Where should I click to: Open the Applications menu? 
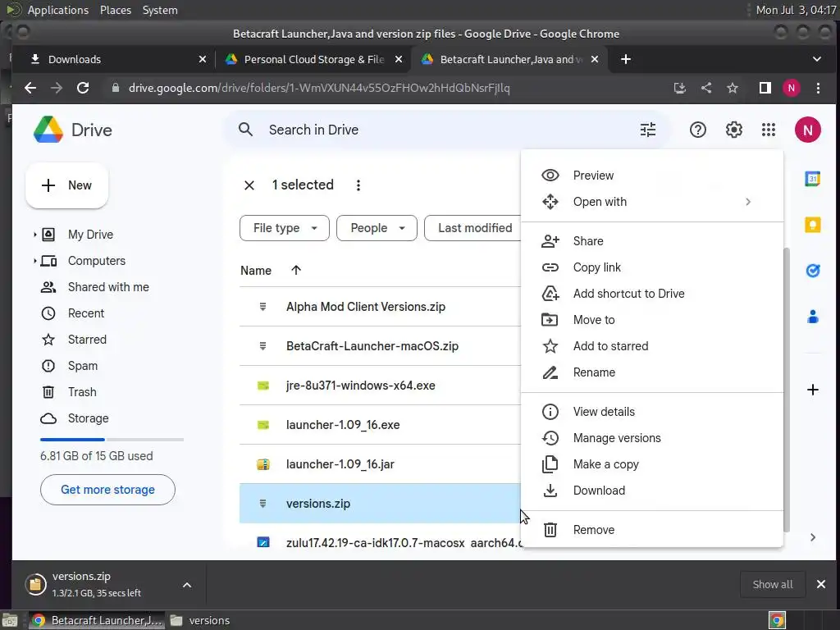[x=58, y=10]
